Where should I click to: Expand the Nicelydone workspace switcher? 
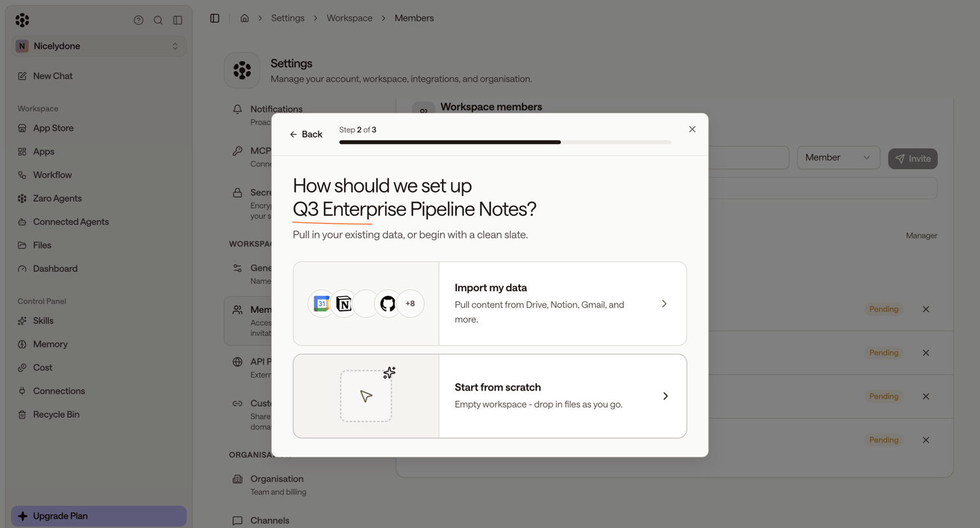coord(99,46)
